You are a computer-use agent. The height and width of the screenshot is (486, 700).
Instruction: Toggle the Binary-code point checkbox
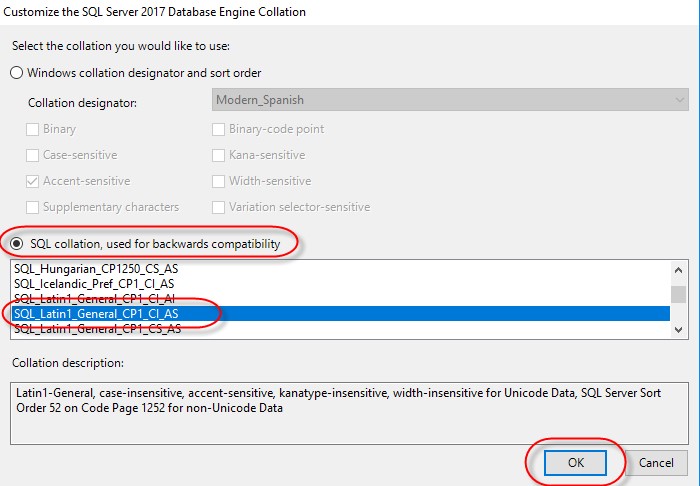(x=219, y=129)
